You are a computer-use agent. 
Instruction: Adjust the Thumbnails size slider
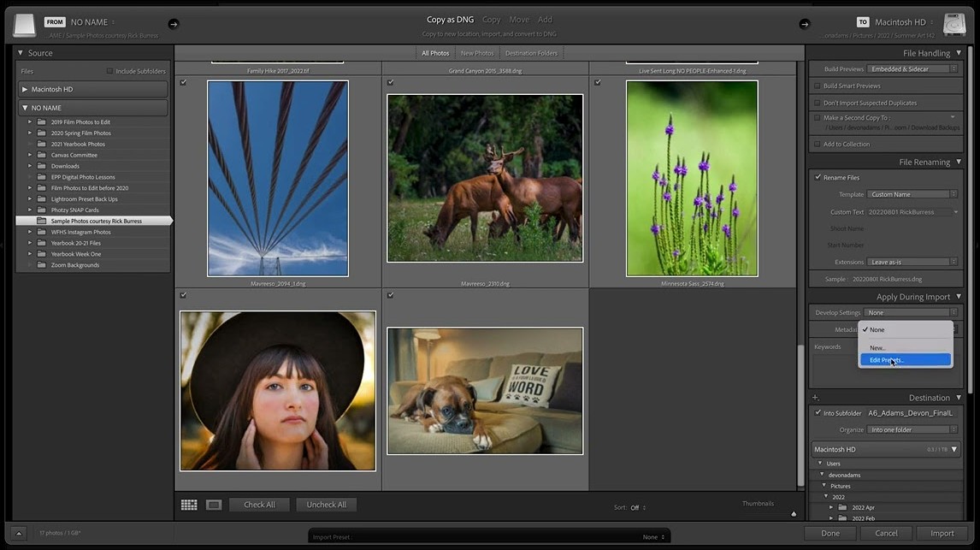tap(794, 514)
